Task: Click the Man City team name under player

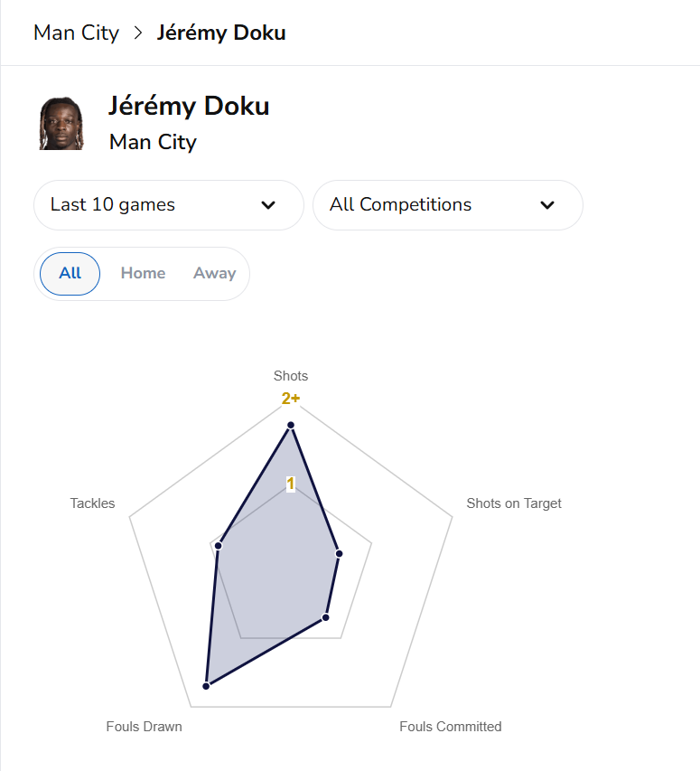Action: (x=153, y=142)
